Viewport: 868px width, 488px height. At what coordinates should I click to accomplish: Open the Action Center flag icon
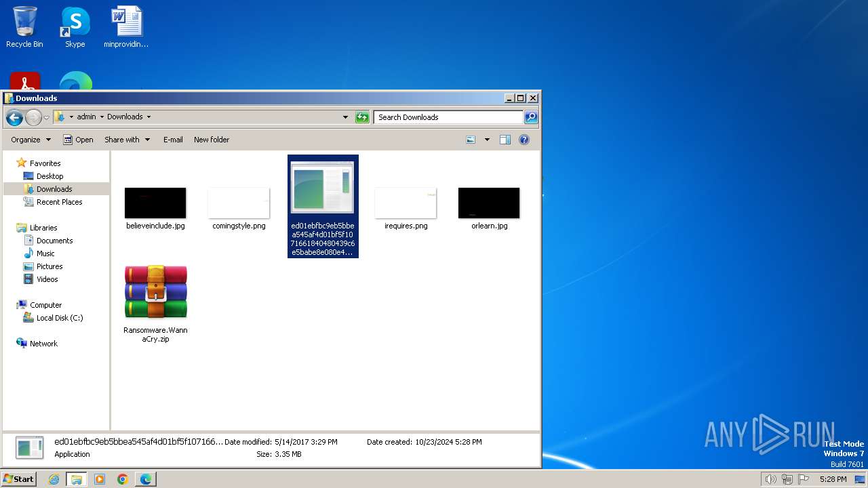pyautogui.click(x=803, y=479)
